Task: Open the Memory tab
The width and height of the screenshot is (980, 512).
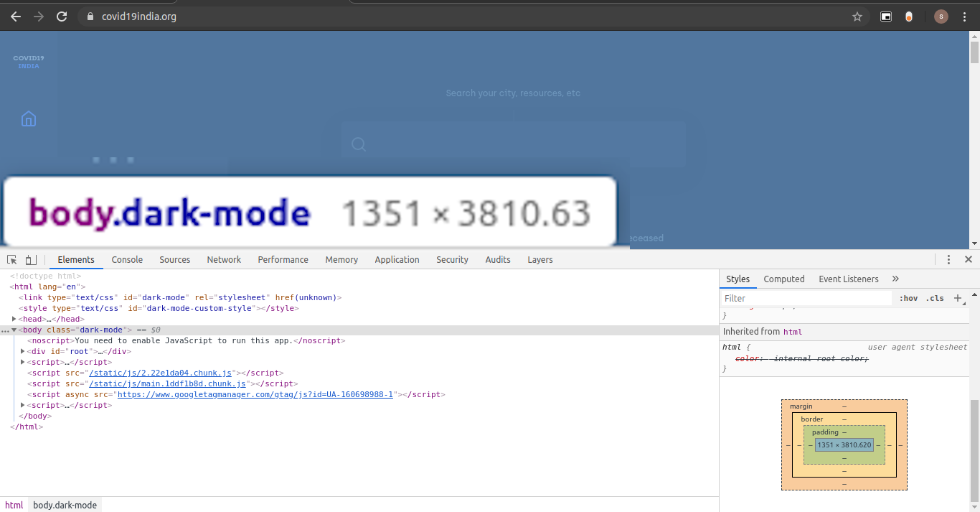Action: coord(341,260)
